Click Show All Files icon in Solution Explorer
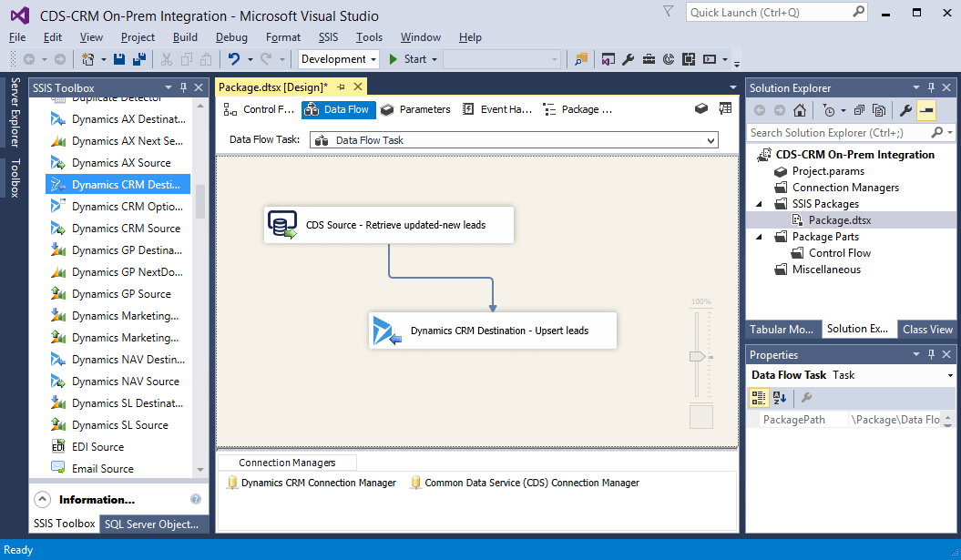Viewport: 961px width, 560px height. (879, 110)
